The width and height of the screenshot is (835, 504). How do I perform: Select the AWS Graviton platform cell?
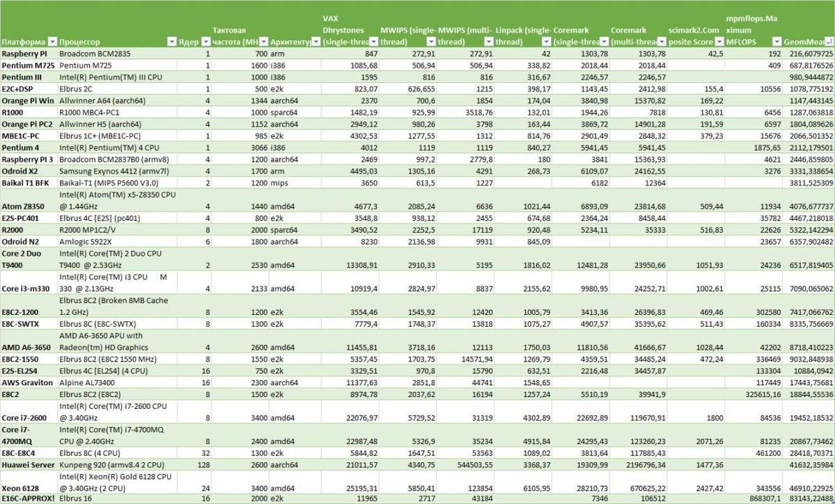29,383
